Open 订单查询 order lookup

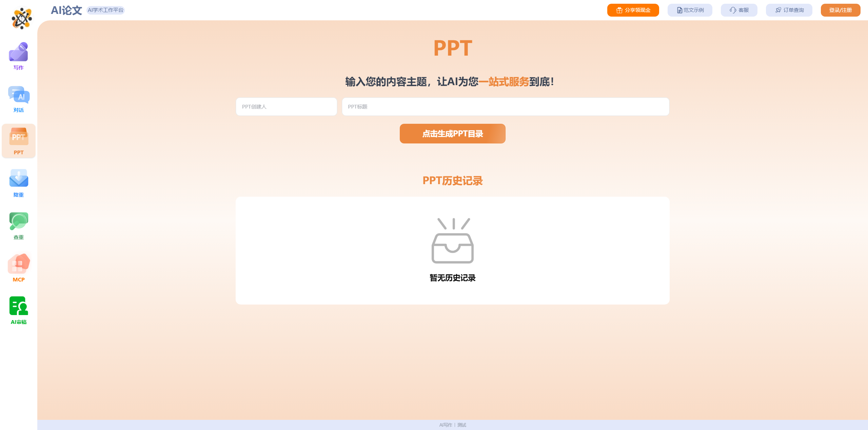coord(789,10)
